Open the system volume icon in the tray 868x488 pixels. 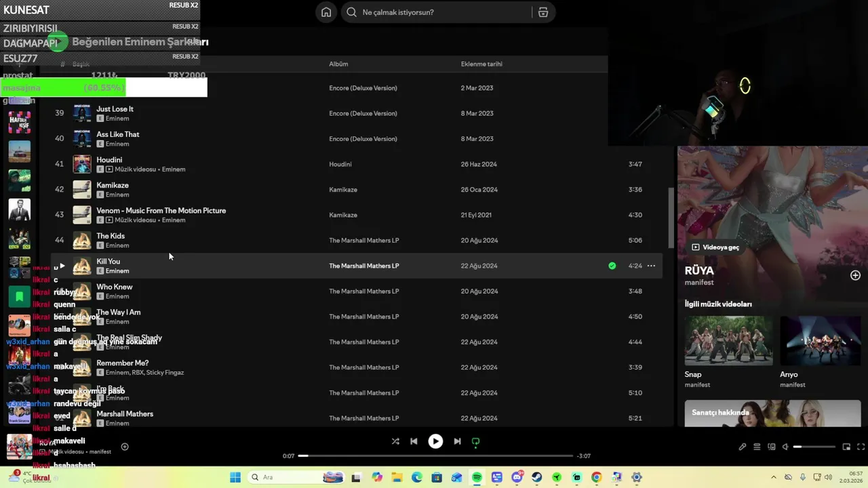pyautogui.click(x=828, y=477)
